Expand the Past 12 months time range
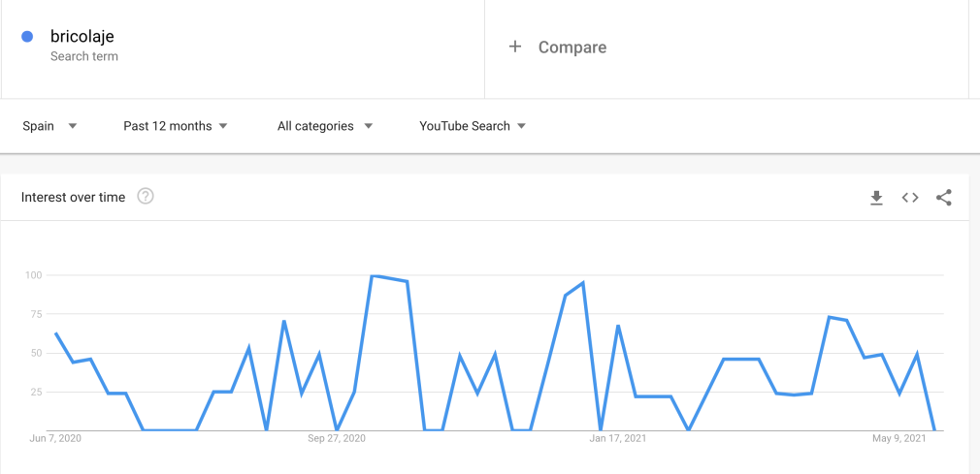The width and height of the screenshot is (980, 474). [176, 126]
